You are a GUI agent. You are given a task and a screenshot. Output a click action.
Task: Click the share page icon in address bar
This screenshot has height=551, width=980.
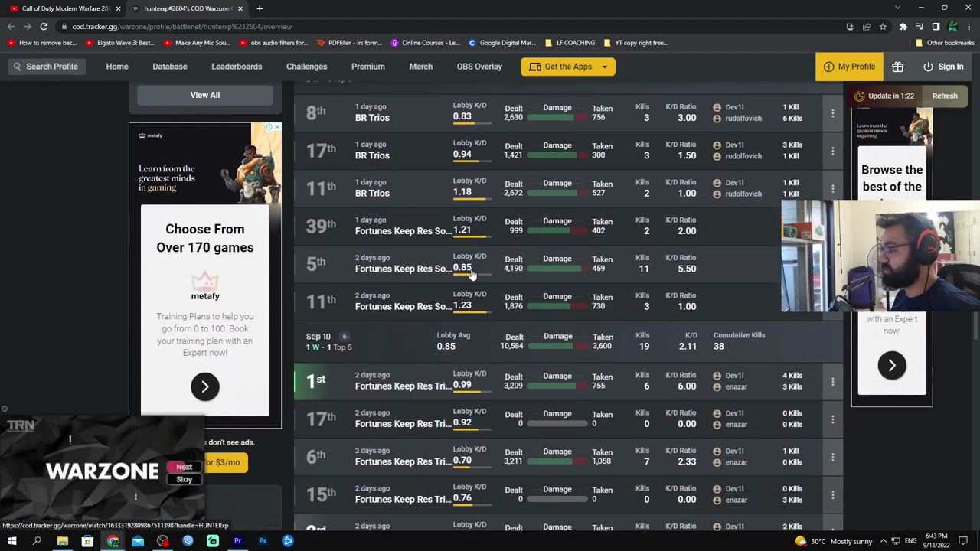[x=867, y=27]
